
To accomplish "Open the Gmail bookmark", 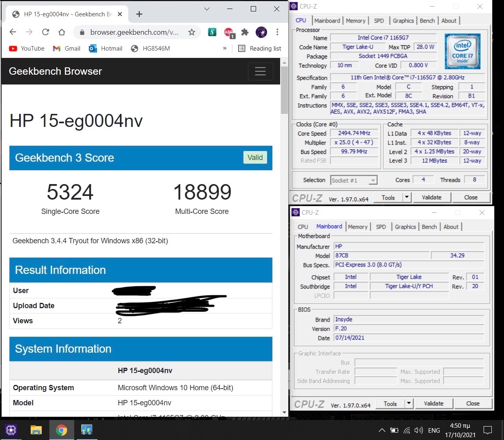I will click(x=66, y=48).
